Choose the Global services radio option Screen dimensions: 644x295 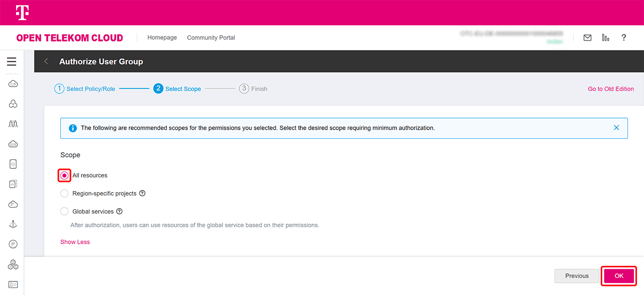[64, 212]
